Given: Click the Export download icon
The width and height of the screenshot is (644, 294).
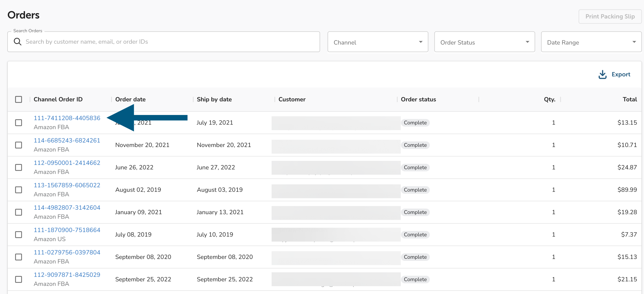Looking at the screenshot, I should tap(602, 74).
